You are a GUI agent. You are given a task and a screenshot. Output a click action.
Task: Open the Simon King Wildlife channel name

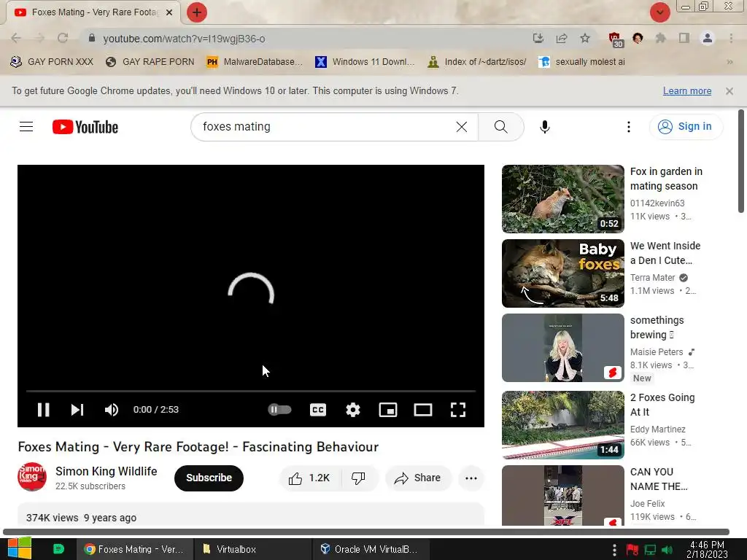(107, 471)
